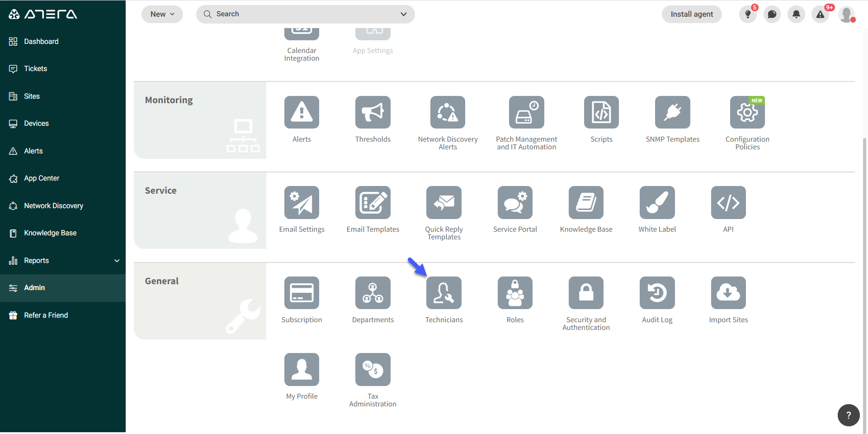The height and width of the screenshot is (434, 868).
Task: Open Quick Reply Templates tile
Action: tap(443, 202)
